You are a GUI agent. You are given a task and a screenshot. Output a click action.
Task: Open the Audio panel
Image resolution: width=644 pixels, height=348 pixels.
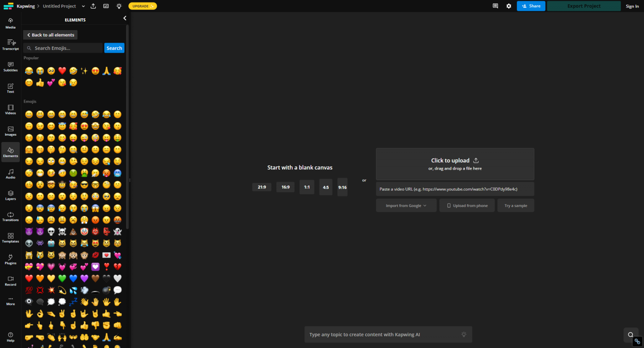pos(10,174)
